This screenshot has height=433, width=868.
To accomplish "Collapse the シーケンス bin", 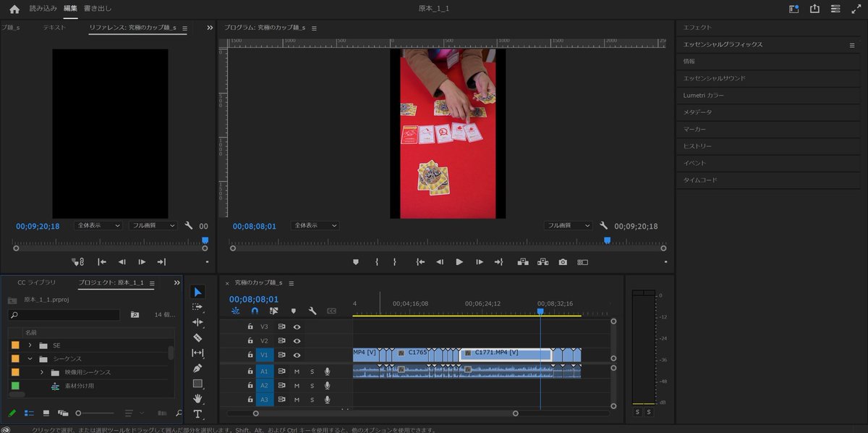I will coord(30,358).
